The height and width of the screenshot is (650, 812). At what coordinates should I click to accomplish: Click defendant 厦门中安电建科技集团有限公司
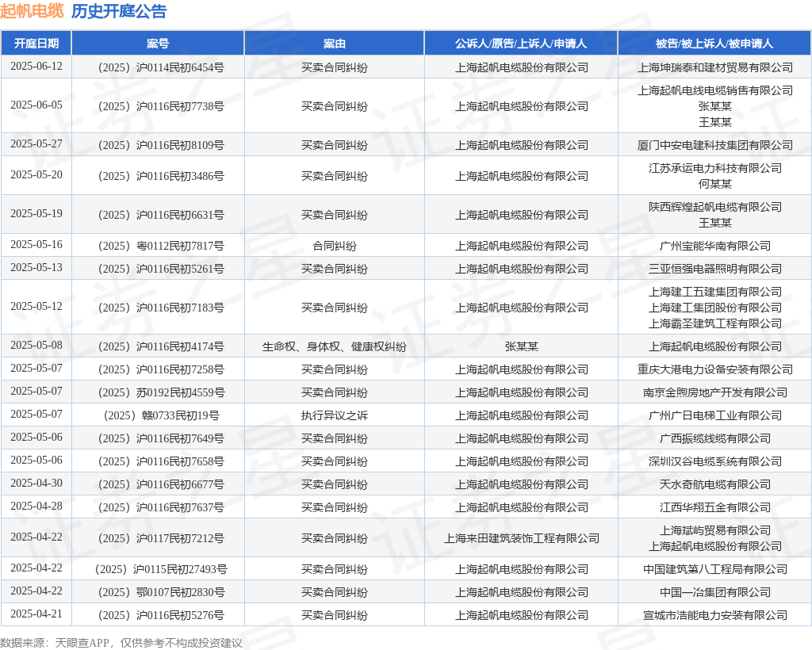click(x=715, y=145)
